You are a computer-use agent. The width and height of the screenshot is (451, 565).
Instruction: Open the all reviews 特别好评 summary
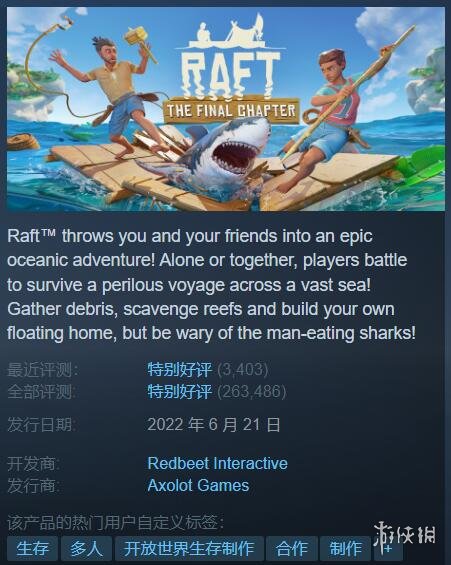point(179,391)
